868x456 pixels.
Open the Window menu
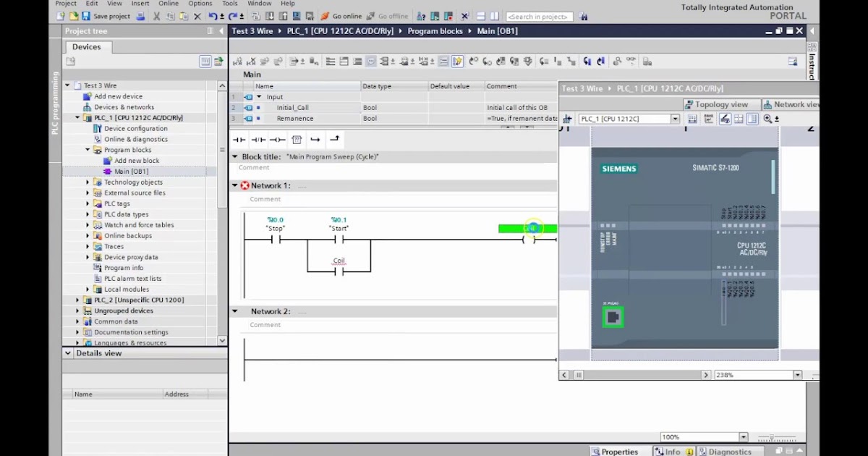pyautogui.click(x=260, y=3)
